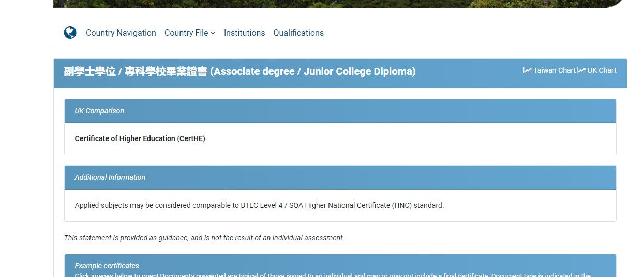Click the italic guidance statement text
Screen dimensions: 644x277
(204, 238)
